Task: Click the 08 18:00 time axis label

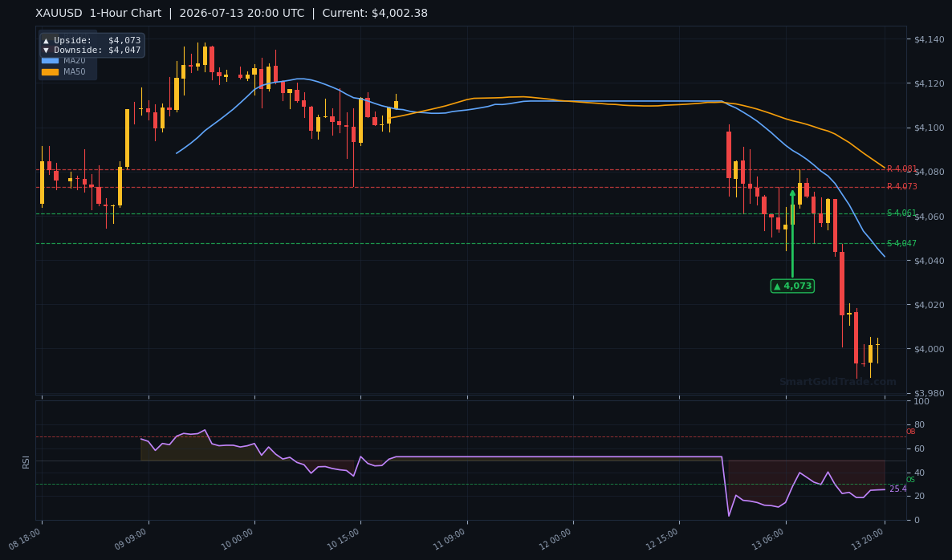Action: tap(26, 538)
